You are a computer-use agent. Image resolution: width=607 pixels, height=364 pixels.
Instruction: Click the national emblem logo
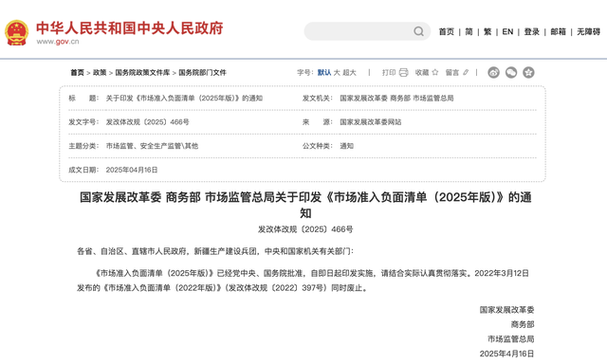16,32
